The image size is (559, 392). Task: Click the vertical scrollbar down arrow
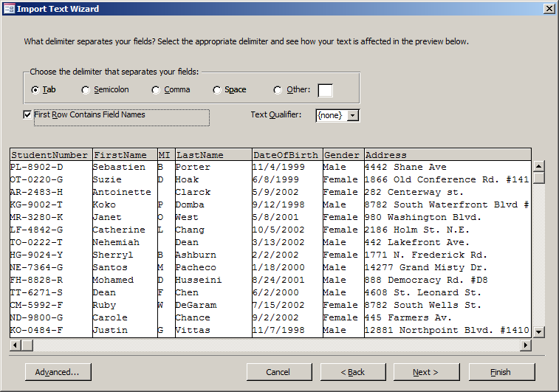(x=538, y=331)
